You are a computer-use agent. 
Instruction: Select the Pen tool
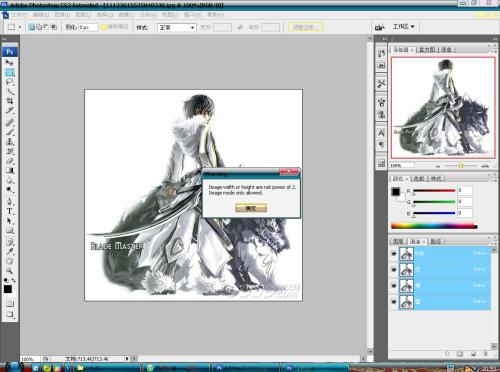click(9, 202)
